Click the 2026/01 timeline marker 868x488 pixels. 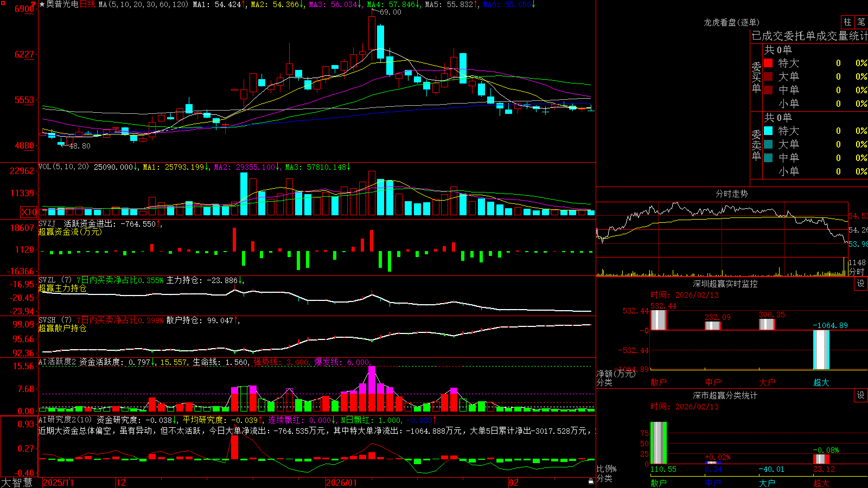pyautogui.click(x=342, y=483)
